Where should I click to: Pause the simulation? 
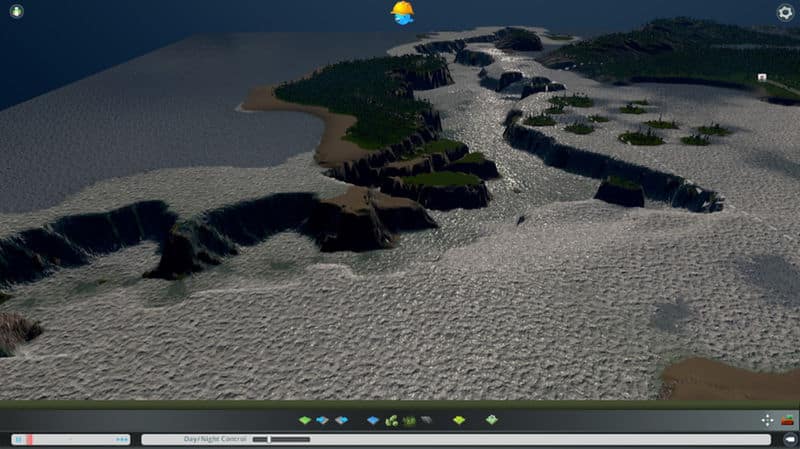pyautogui.click(x=18, y=439)
